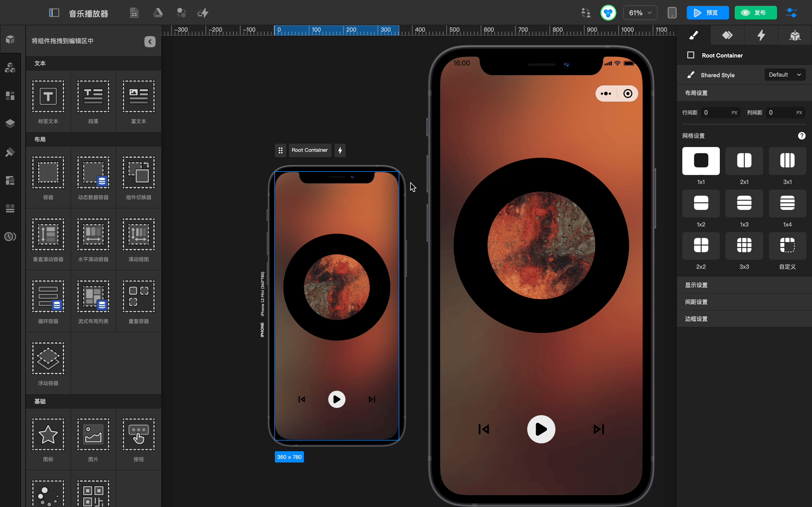Click the device preview phone icon in toolbar
The image size is (812, 507).
[672, 13]
